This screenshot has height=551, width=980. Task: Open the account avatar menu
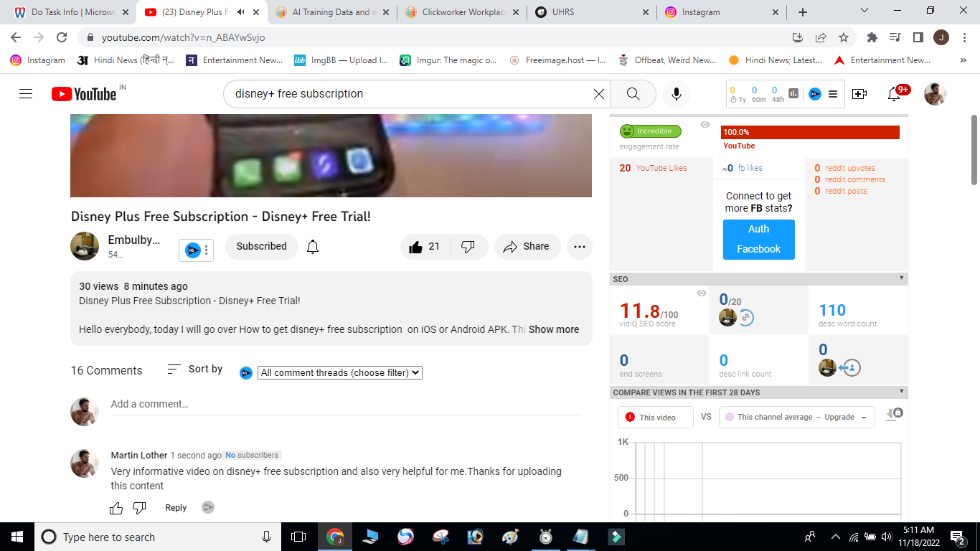point(935,94)
